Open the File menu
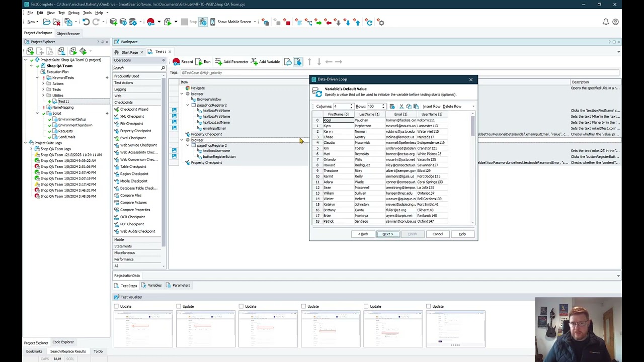The height and width of the screenshot is (362, 644). [30, 13]
